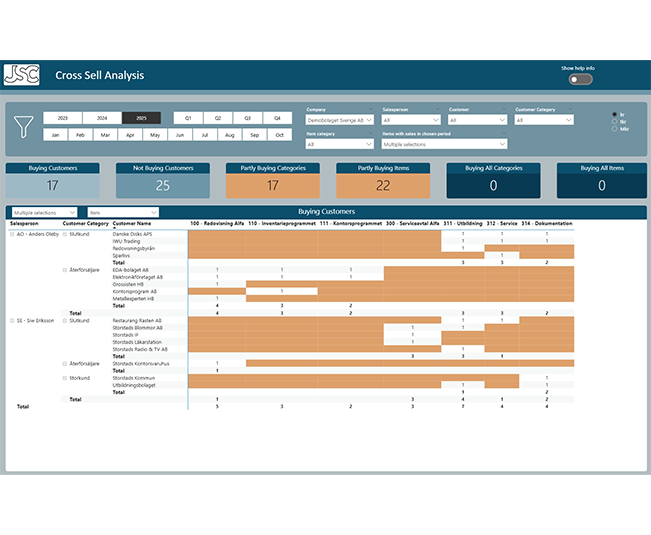The image size is (651, 535).
Task: Choose the Oct month button
Action: pyautogui.click(x=279, y=135)
